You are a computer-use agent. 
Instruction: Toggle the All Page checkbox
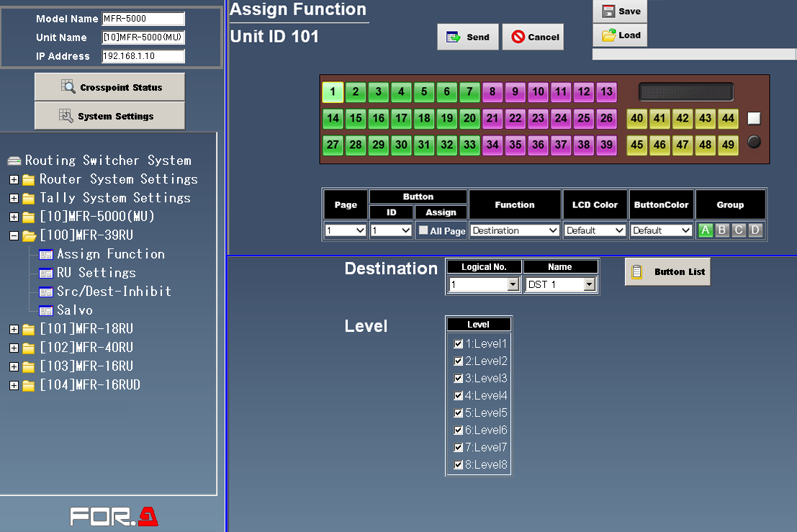click(423, 230)
